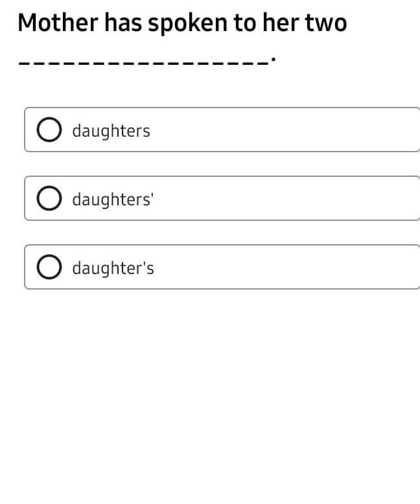420x504 pixels.
Task: Click empty space inside the "daughter's" option box
Action: pos(292,268)
